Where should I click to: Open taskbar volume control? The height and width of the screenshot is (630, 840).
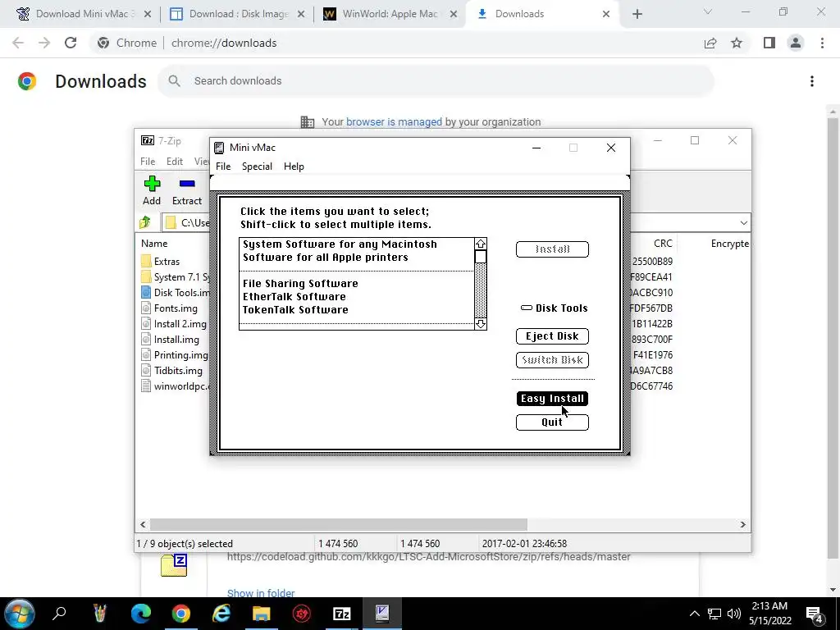(734, 614)
